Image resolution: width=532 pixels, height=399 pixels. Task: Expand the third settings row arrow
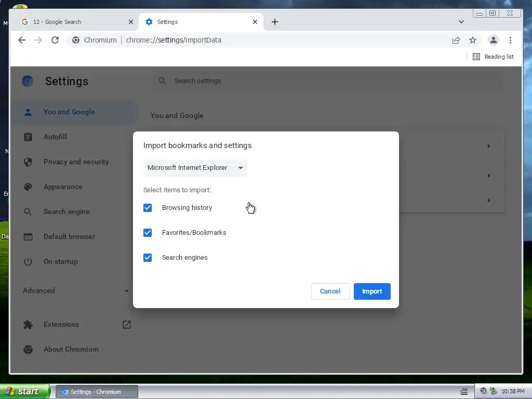tap(488, 201)
